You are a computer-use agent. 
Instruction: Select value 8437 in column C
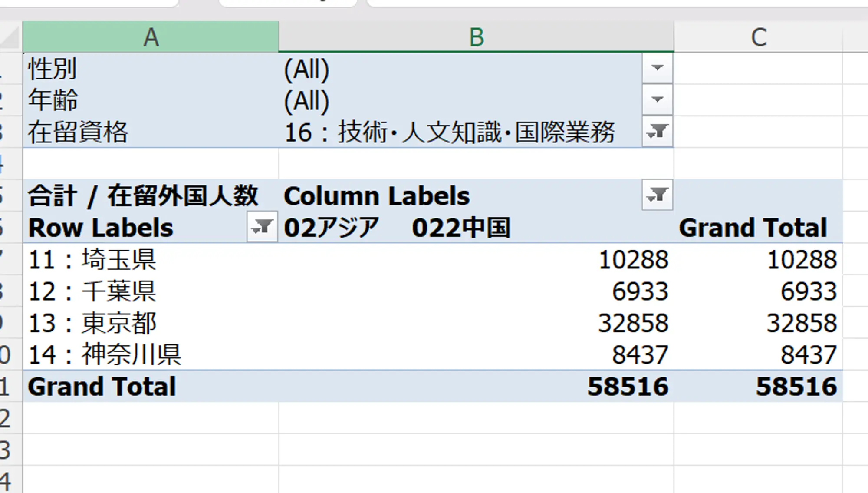pos(758,354)
